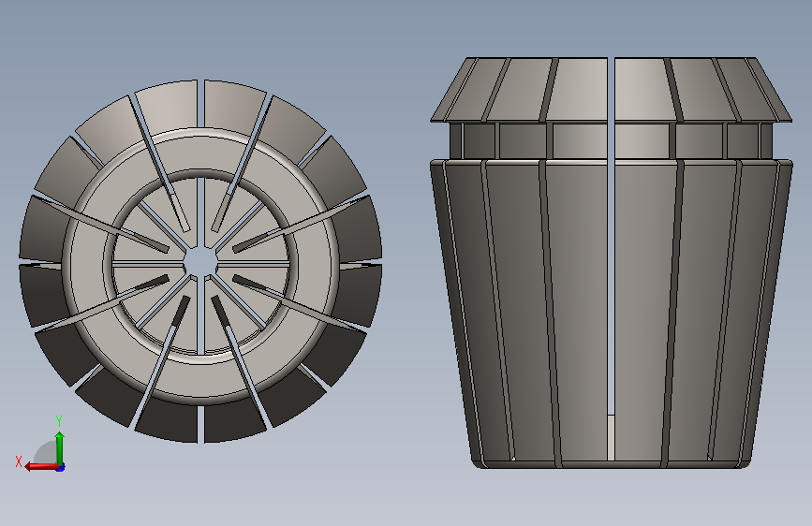Screen dimensions: 812x526
Task: Click the blue Z axis origin dot
Action: (x=61, y=468)
